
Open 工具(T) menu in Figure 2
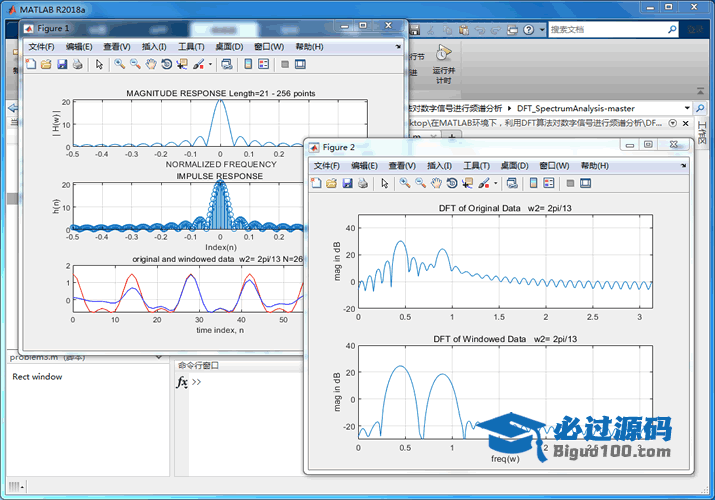[477, 165]
